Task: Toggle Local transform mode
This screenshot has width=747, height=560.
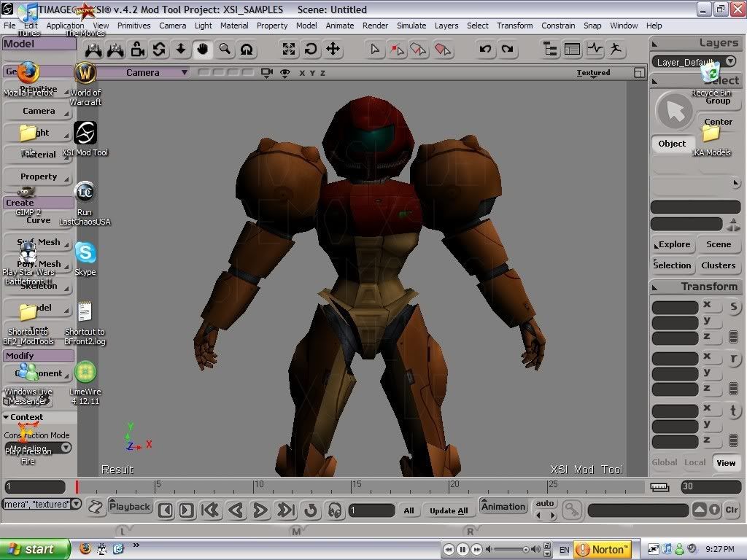Action: pyautogui.click(x=694, y=462)
